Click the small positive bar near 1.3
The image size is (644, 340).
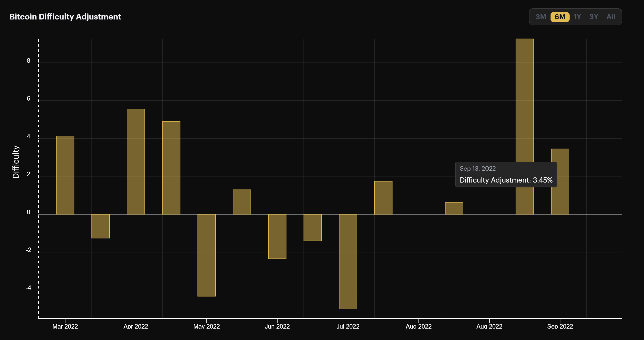point(242,202)
